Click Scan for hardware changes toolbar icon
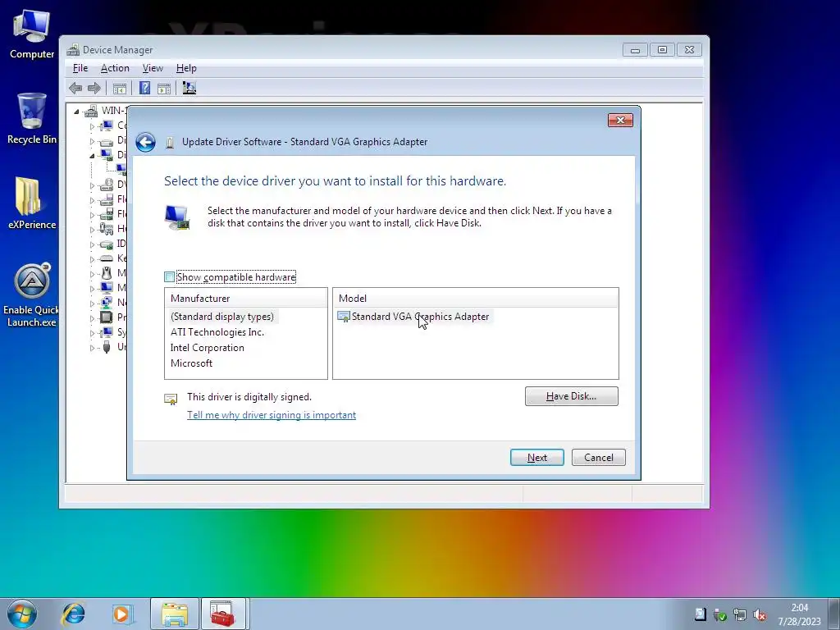Image resolution: width=840 pixels, height=630 pixels. coord(189,88)
